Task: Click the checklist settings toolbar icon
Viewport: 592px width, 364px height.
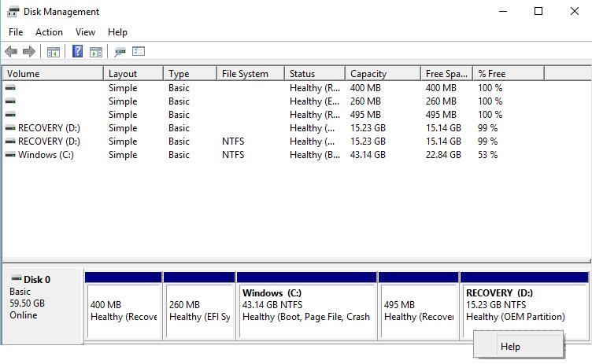Action: coord(139,52)
